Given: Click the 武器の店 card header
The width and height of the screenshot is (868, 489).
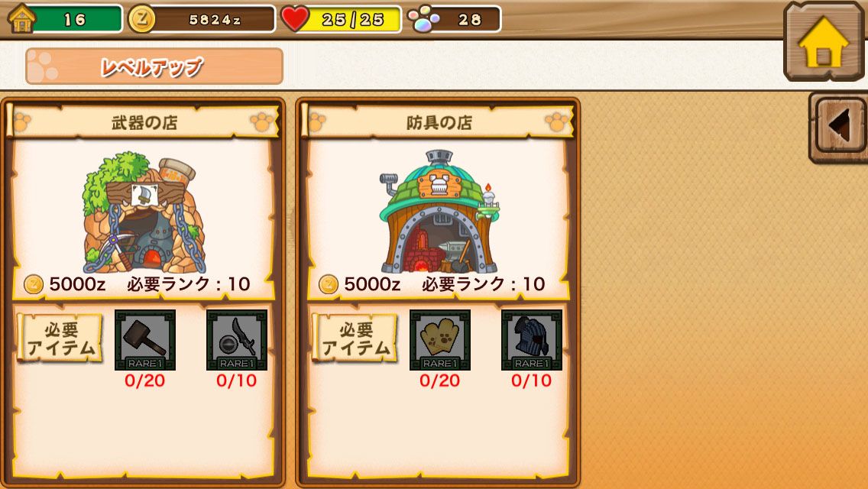Looking at the screenshot, I should (x=144, y=121).
